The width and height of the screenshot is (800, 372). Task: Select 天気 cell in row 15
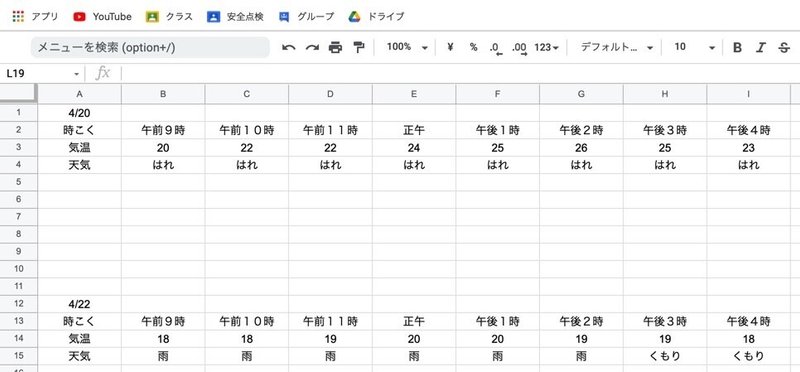click(80, 356)
